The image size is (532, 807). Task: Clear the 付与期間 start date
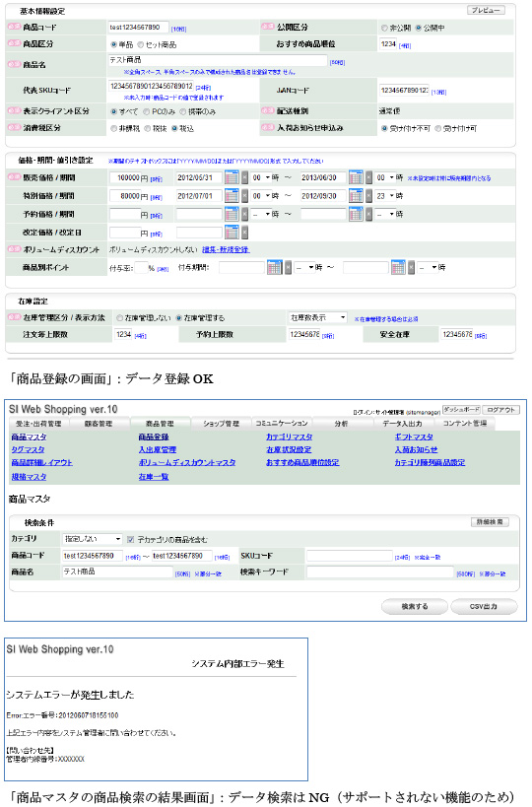click(288, 267)
